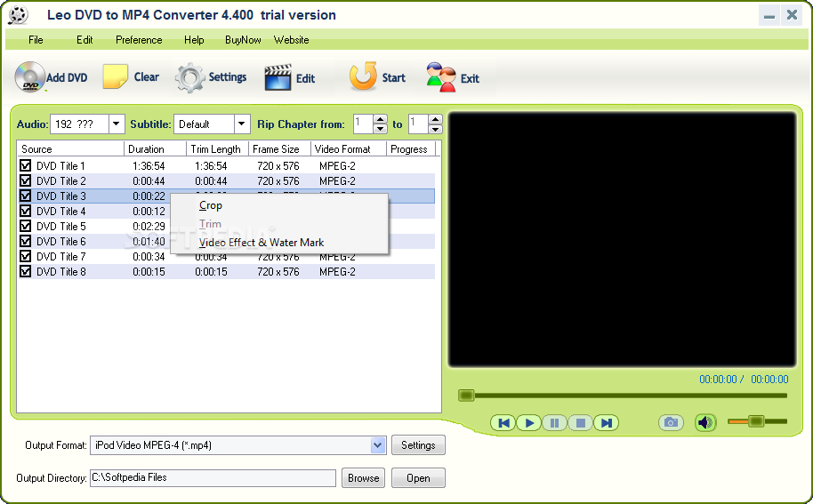This screenshot has height=504, width=813.
Task: Decrease Rip Chapter from value
Action: point(381,129)
